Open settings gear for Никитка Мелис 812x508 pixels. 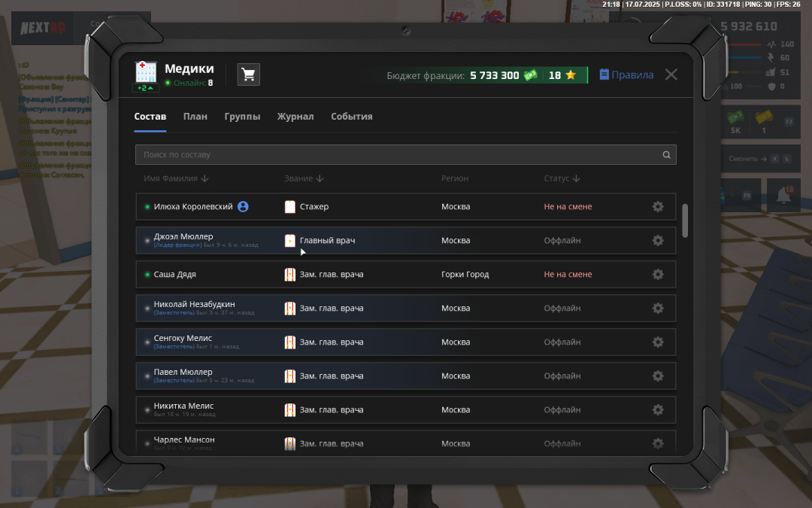click(x=658, y=409)
